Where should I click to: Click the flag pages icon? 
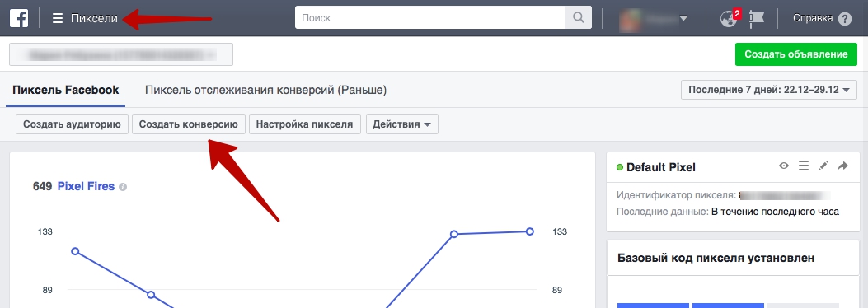click(x=757, y=18)
